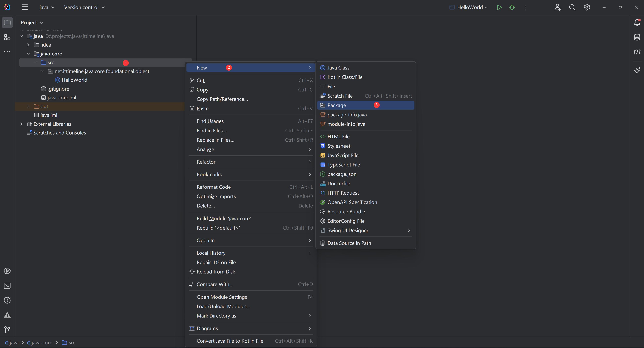Choose HTML File from New submenu
Screen dimensions: 644x348
365,136
